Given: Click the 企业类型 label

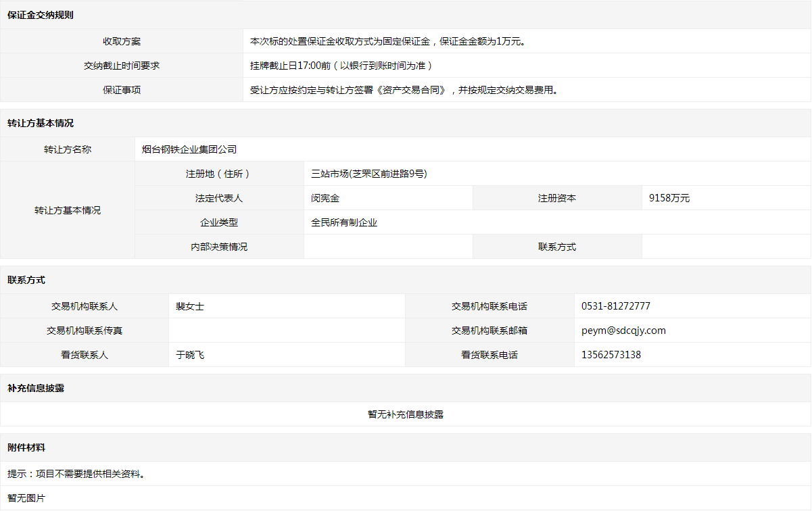Looking at the screenshot, I should point(219,222).
